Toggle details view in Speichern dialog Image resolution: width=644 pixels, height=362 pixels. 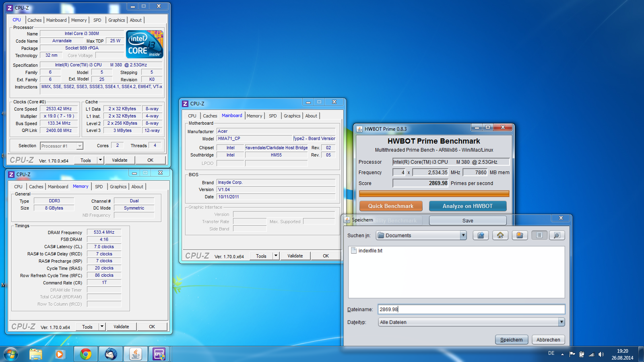(x=557, y=235)
